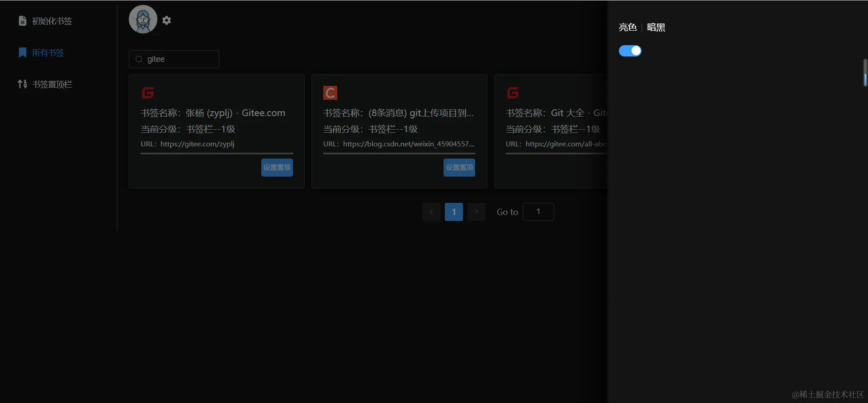
Task: Click the 亮色 label
Action: 627,28
